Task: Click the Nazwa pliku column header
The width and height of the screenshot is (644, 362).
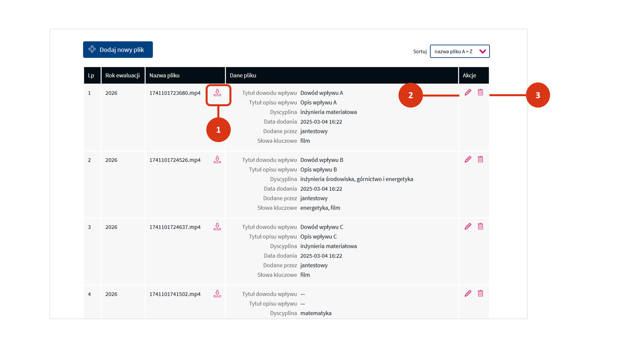Action: pos(164,75)
